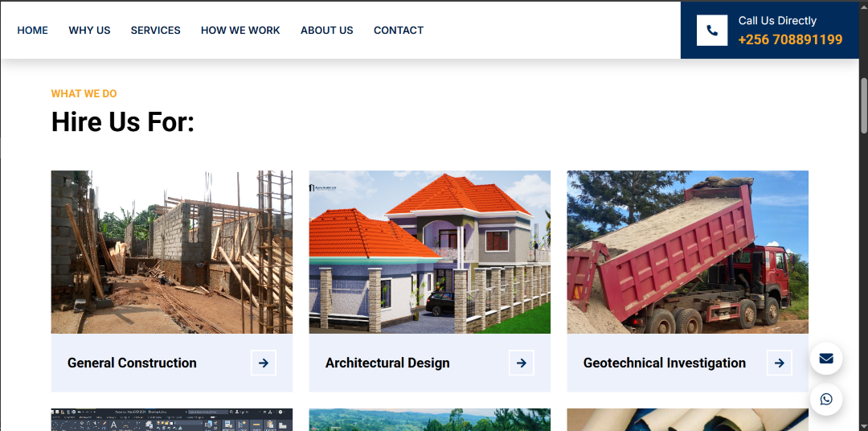Image resolution: width=868 pixels, height=431 pixels.
Task: Click the red dump truck photo
Action: [x=687, y=252]
